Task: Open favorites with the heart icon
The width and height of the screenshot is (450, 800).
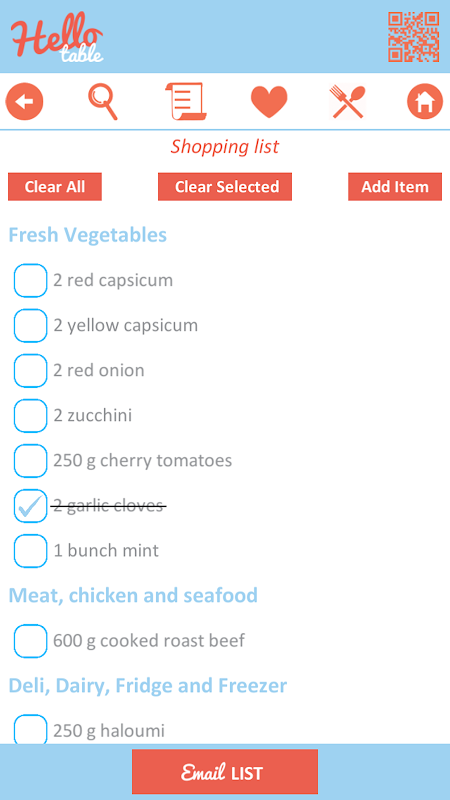Action: click(269, 102)
